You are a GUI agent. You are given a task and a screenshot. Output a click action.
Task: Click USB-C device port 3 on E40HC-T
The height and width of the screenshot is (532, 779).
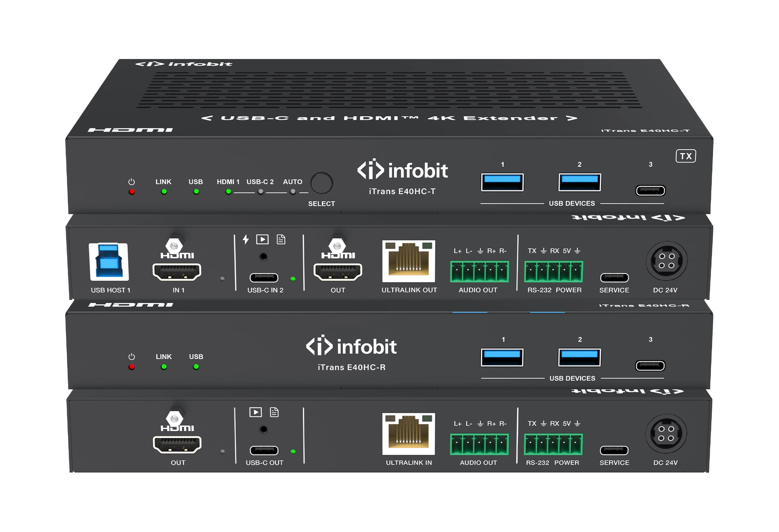coord(650,191)
